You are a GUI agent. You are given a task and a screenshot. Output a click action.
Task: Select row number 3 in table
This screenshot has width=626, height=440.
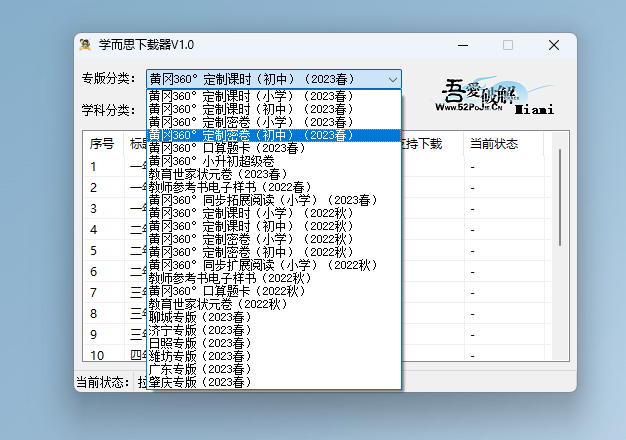click(93, 209)
